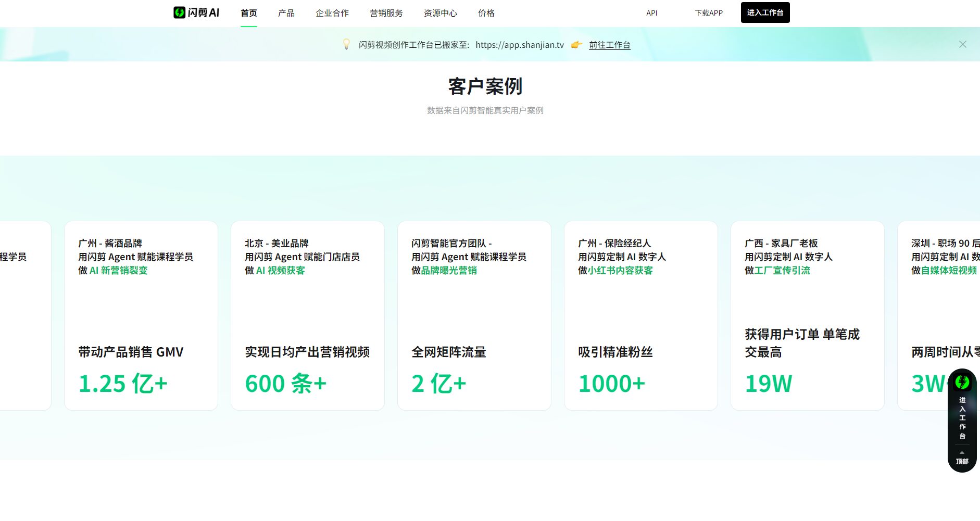
Task: Click the 品牌曝光营销 green text
Action: point(449,270)
